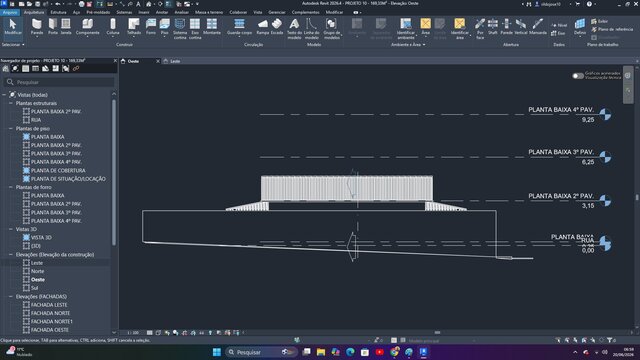Open the Windows Start menu
This screenshot has width=640, height=360.
point(217,352)
